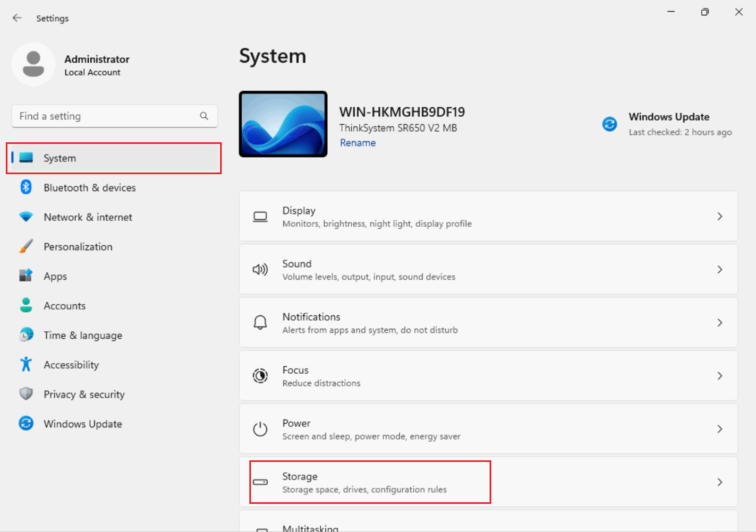Open Storage chevron arrow
Image resolution: width=756 pixels, height=532 pixels.
719,482
